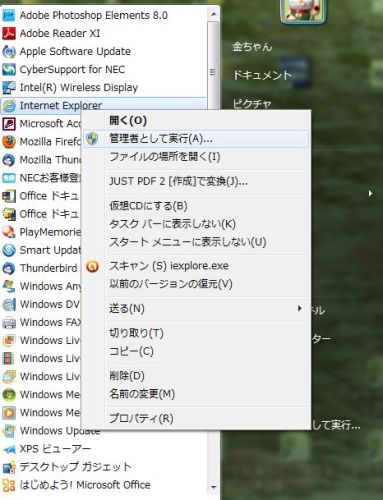This screenshot has width=383, height=500.
Task: Click the orange scan icon beside スキャン
Action: [x=92, y=266]
